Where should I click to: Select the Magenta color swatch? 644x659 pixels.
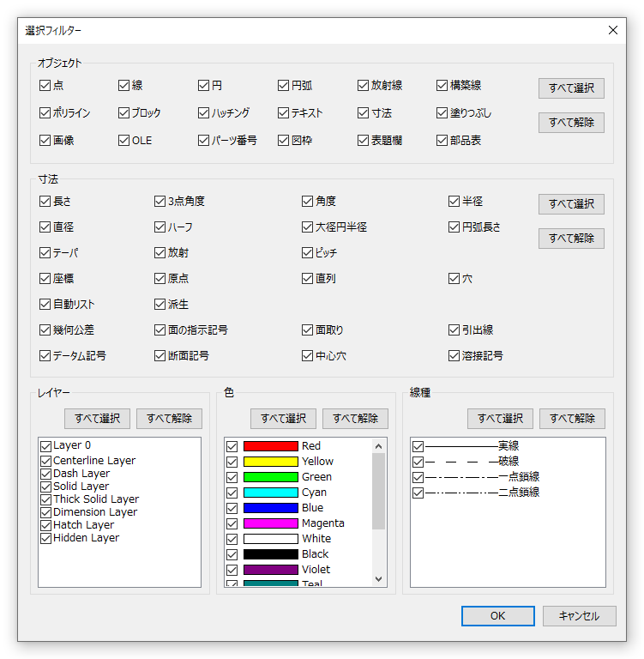click(270, 523)
